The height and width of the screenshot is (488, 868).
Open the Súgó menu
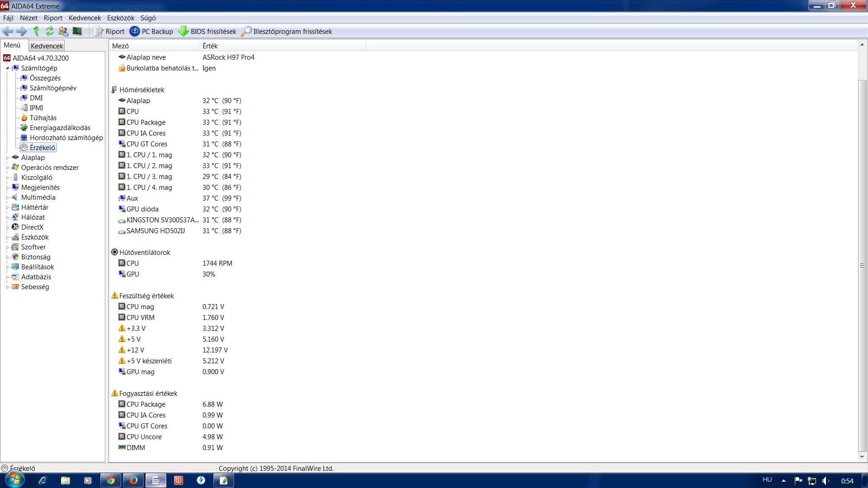point(148,18)
